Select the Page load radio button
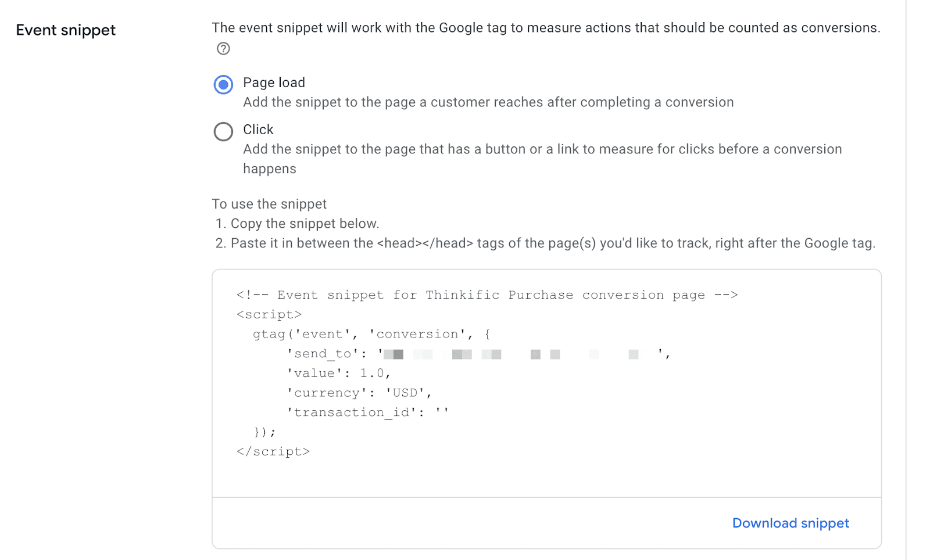The width and height of the screenshot is (930, 560). point(223,85)
